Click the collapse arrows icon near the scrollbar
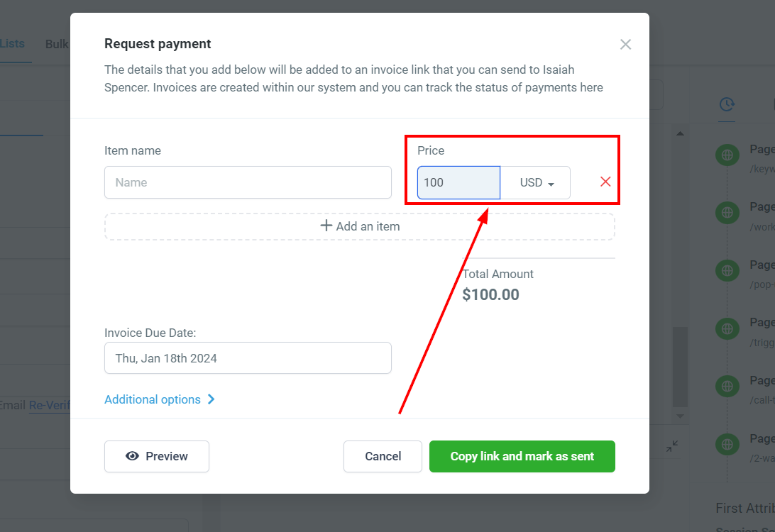Viewport: 775px width, 532px height. tap(672, 447)
